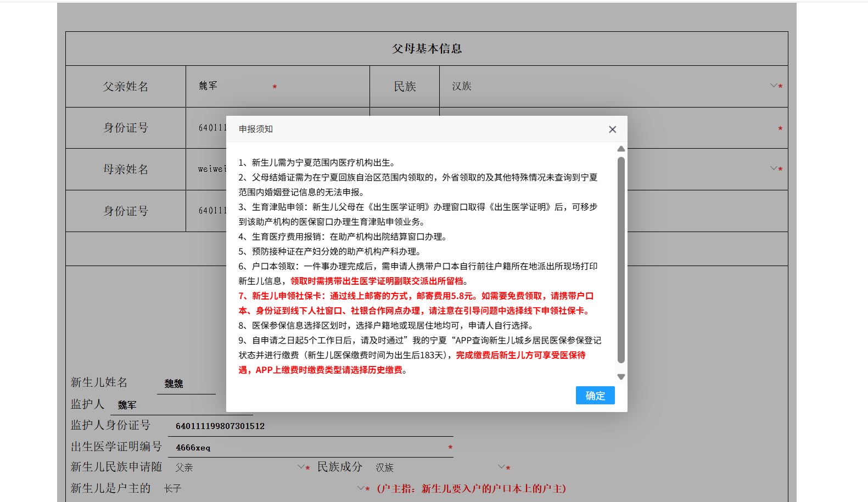This screenshot has width=868, height=502.
Task: Click the notice dialog scrollbar thumb
Action: tap(621, 260)
